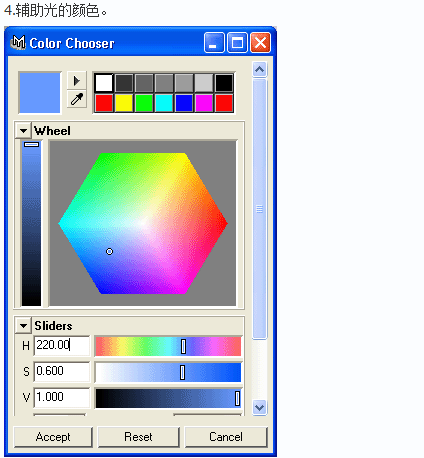Screen dimensions: 424x458
Task: Maximize the Color Chooser window
Action: [237, 43]
